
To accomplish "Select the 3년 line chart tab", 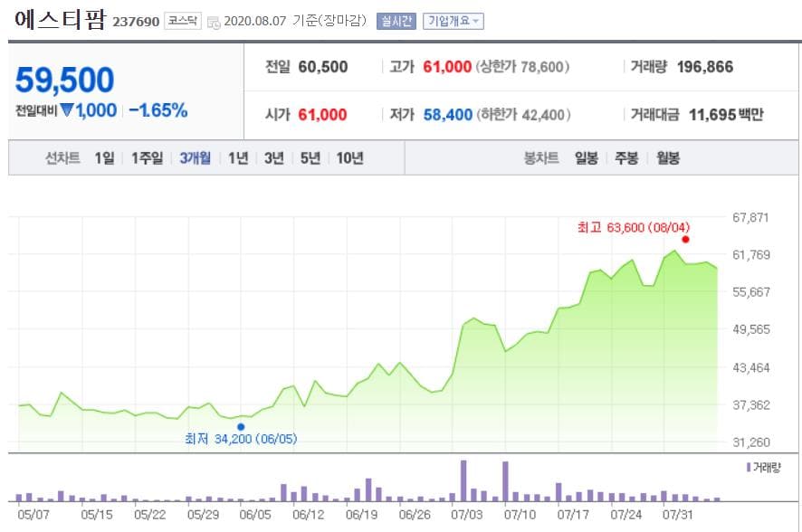I will coord(273,158).
